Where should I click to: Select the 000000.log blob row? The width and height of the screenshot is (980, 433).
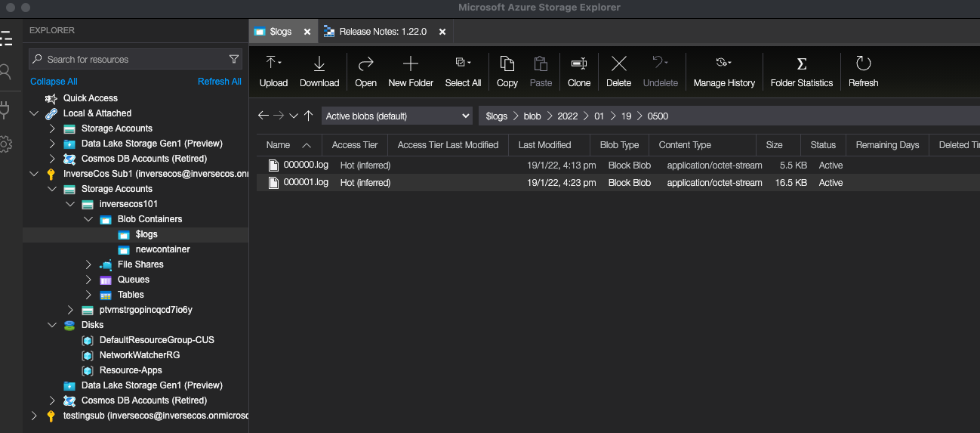tap(618, 165)
